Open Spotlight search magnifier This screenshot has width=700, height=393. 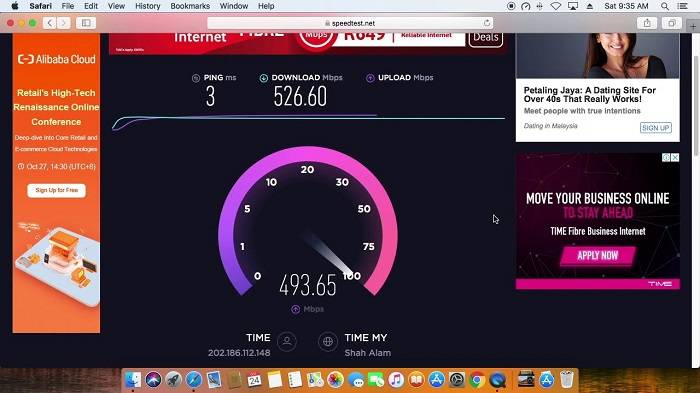tap(665, 6)
